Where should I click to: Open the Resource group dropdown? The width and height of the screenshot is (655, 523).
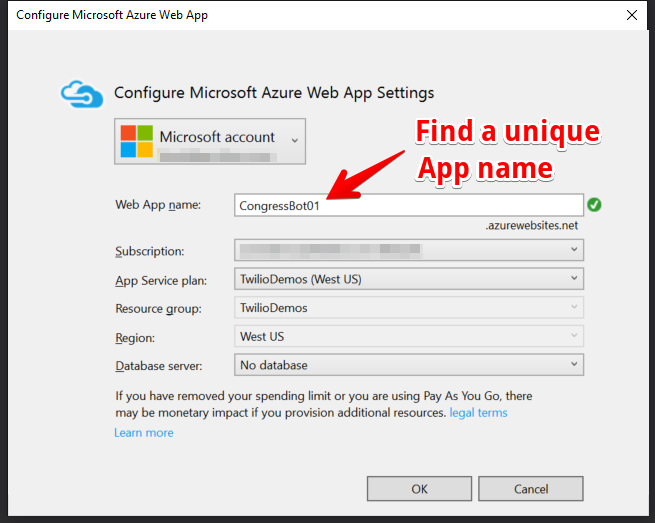tap(409, 307)
